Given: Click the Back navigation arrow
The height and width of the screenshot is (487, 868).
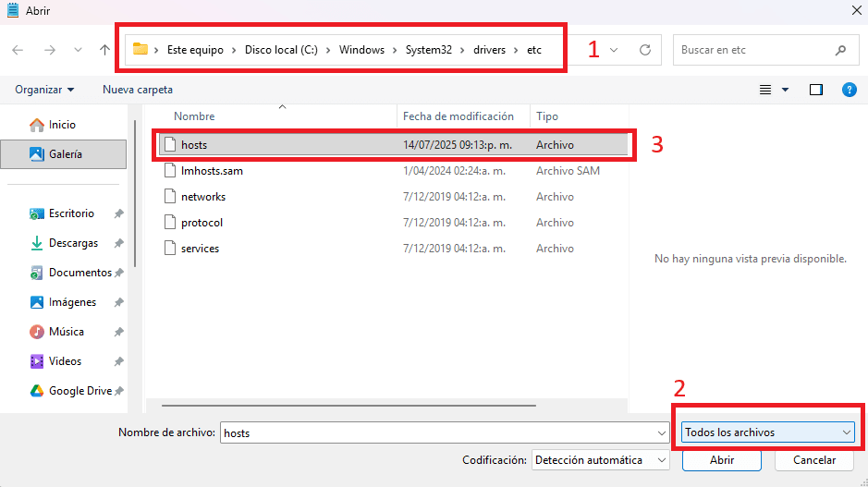Looking at the screenshot, I should pyautogui.click(x=18, y=50).
